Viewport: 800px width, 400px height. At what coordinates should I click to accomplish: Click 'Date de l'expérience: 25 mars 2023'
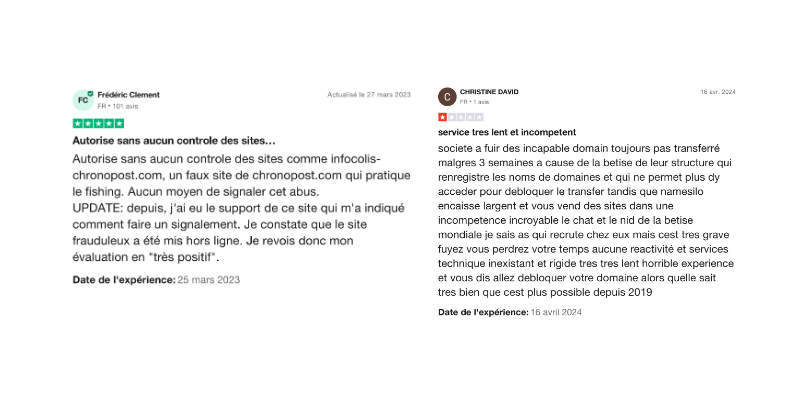tap(157, 279)
